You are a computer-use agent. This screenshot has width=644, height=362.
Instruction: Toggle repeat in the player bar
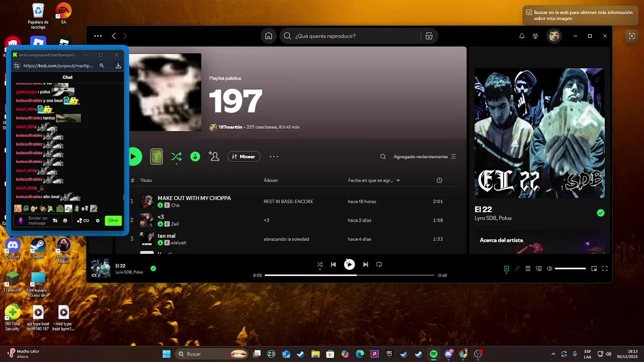point(379,264)
